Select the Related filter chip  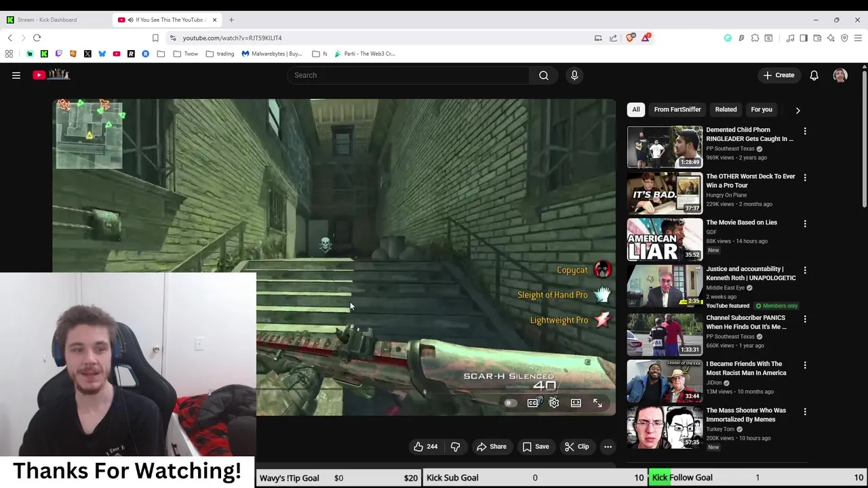[726, 109]
